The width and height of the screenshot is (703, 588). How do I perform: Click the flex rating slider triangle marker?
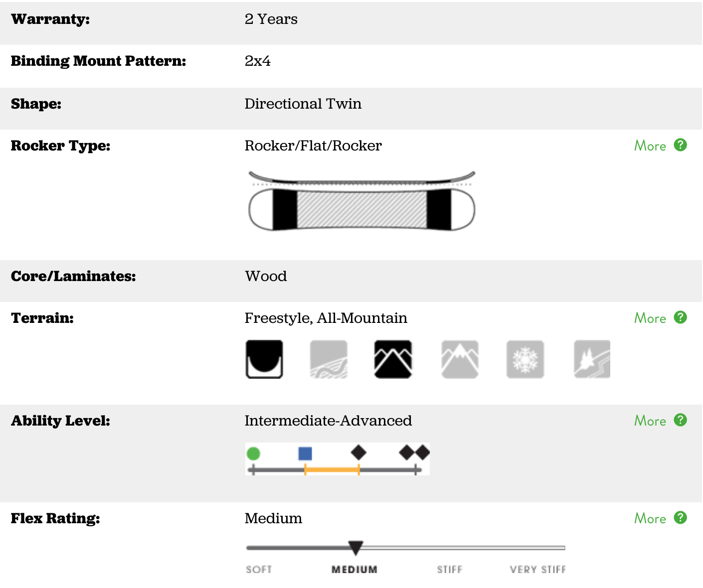pyautogui.click(x=355, y=548)
